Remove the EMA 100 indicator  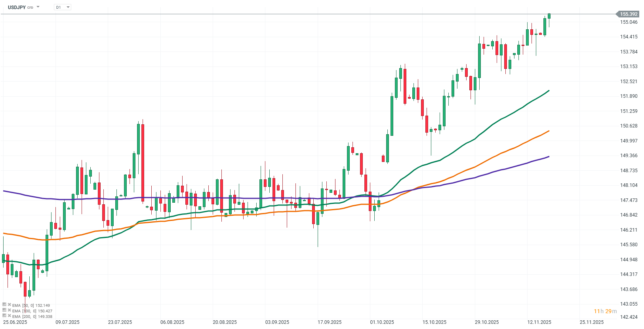point(9,310)
